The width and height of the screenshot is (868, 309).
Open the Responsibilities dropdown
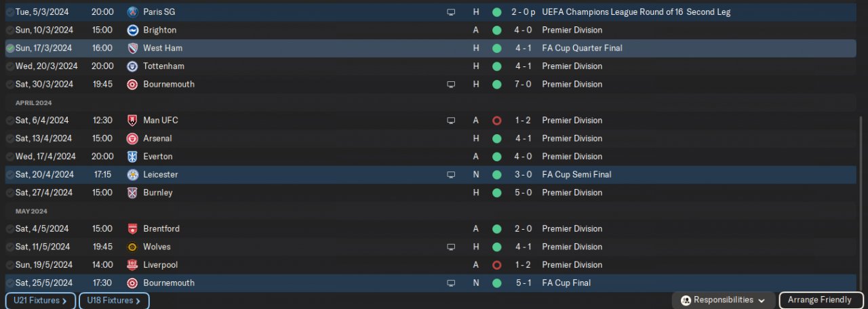click(724, 300)
